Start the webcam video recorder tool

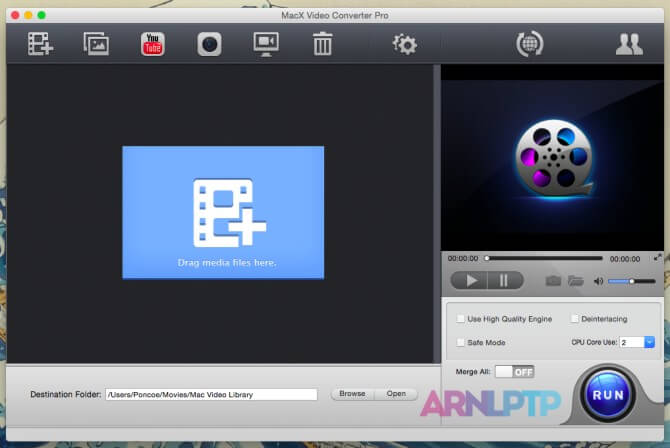coord(209,44)
